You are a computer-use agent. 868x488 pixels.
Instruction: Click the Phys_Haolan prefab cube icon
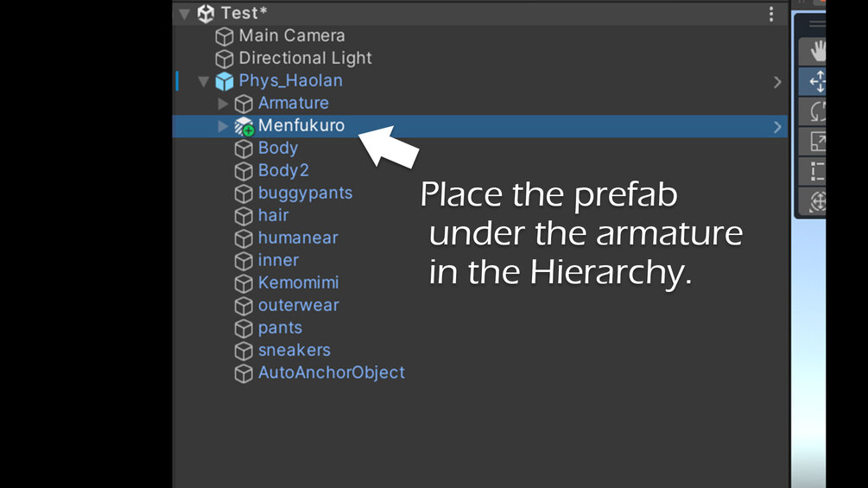(225, 81)
